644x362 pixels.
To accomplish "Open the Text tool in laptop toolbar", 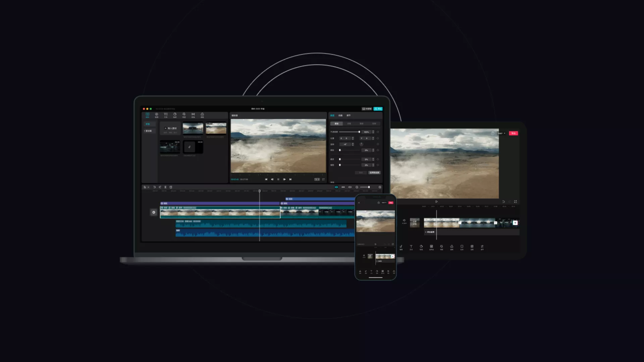I will coord(166,115).
